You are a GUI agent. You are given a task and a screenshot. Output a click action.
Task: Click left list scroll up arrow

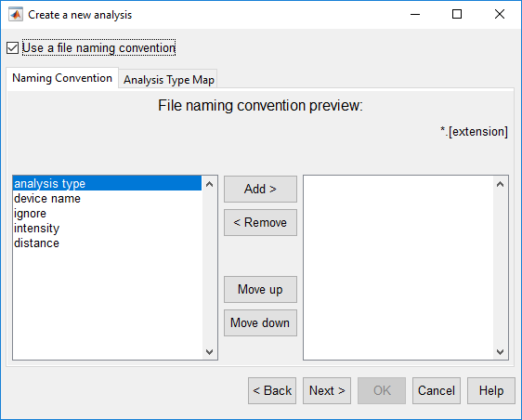point(209,184)
